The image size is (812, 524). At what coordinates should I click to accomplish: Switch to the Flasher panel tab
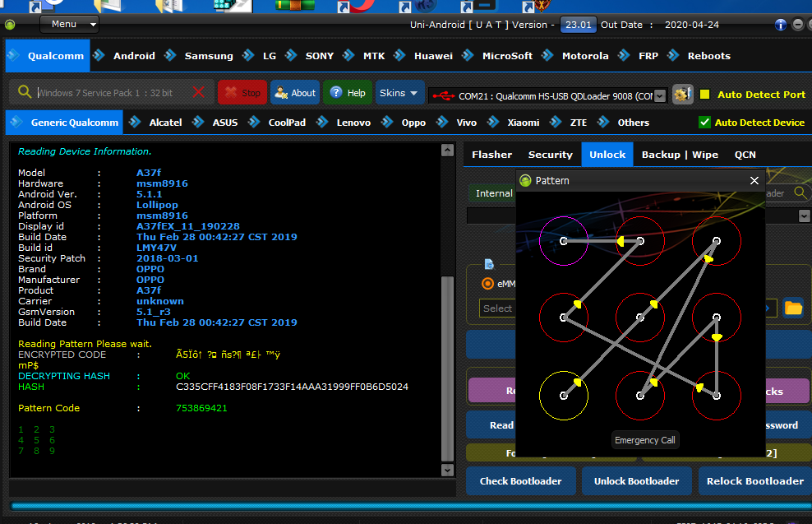click(492, 155)
